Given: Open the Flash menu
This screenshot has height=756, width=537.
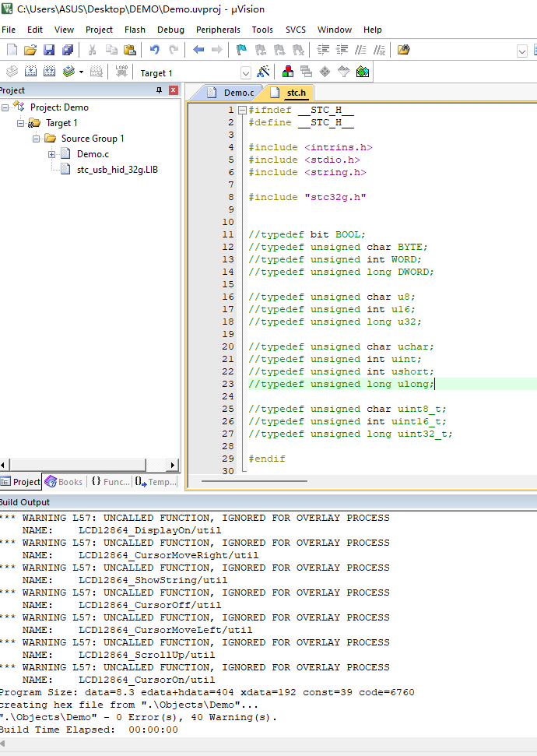Looking at the screenshot, I should click(x=135, y=30).
